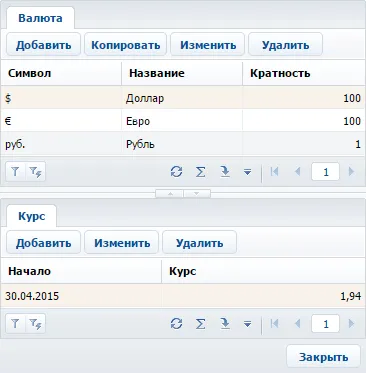366x373 pixels.
Task: Click export/download icon in Курс footer
Action: pyautogui.click(x=225, y=324)
